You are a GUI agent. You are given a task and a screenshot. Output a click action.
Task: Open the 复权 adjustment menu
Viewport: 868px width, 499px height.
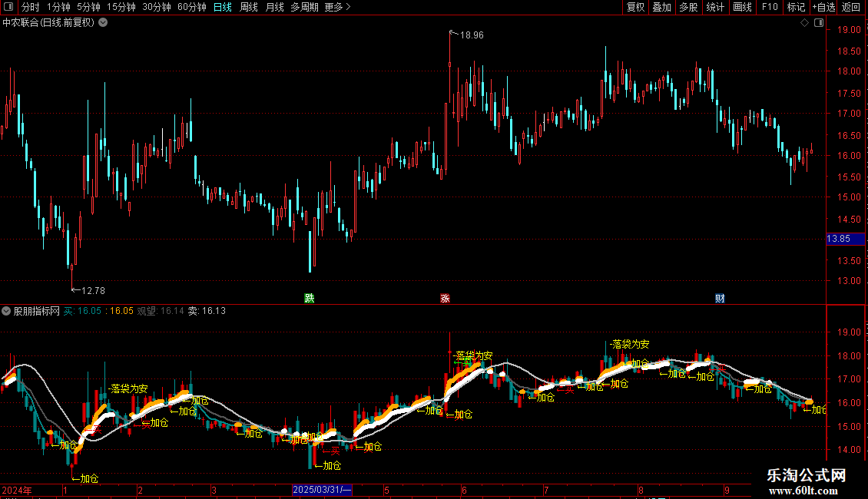point(635,7)
